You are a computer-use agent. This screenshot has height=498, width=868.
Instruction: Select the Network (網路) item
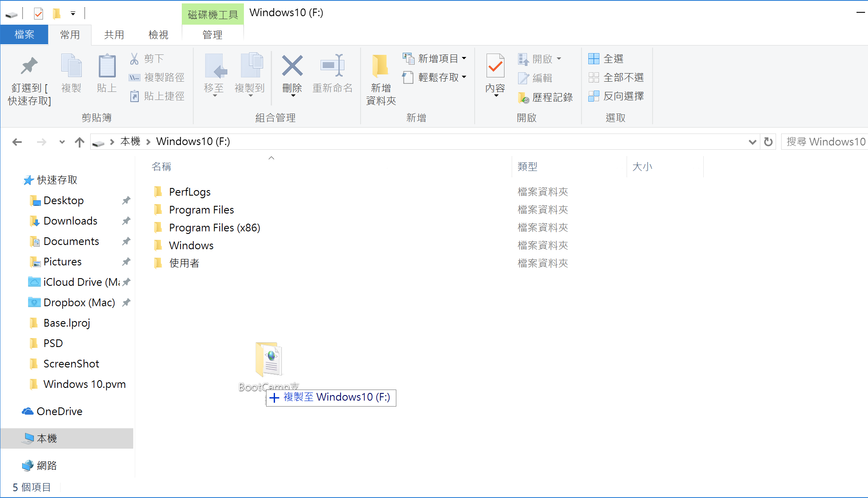39,466
